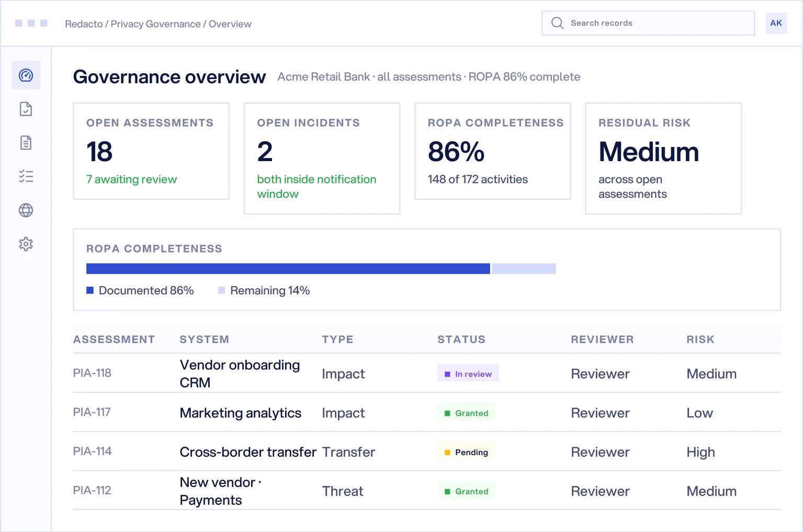
Task: Click into the Search records field
Action: [x=648, y=23]
